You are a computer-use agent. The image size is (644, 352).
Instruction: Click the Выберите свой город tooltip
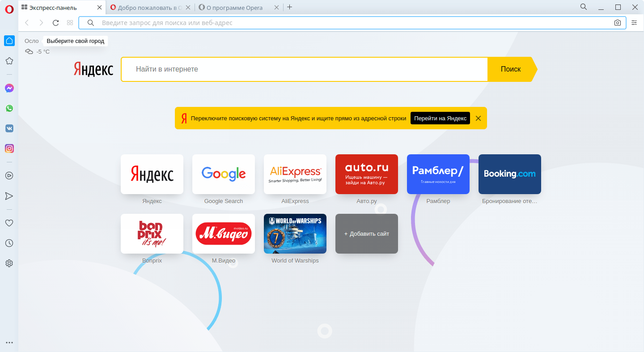tap(76, 41)
